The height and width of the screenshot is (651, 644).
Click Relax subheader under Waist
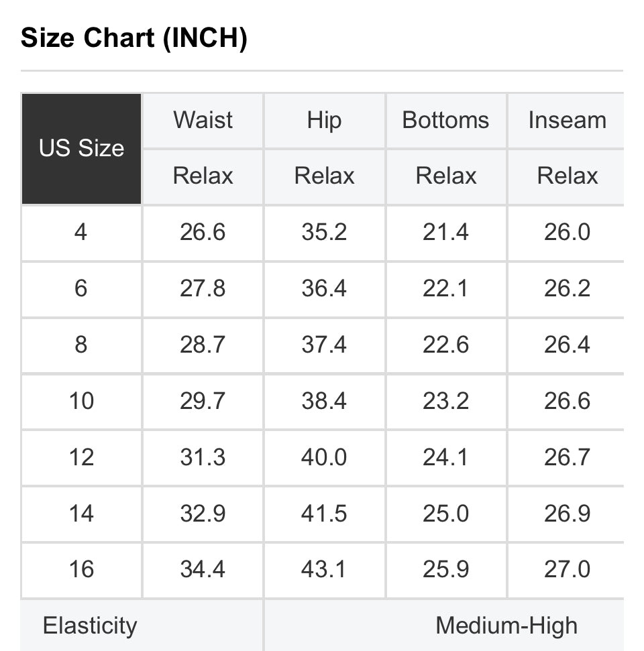pyautogui.click(x=203, y=176)
